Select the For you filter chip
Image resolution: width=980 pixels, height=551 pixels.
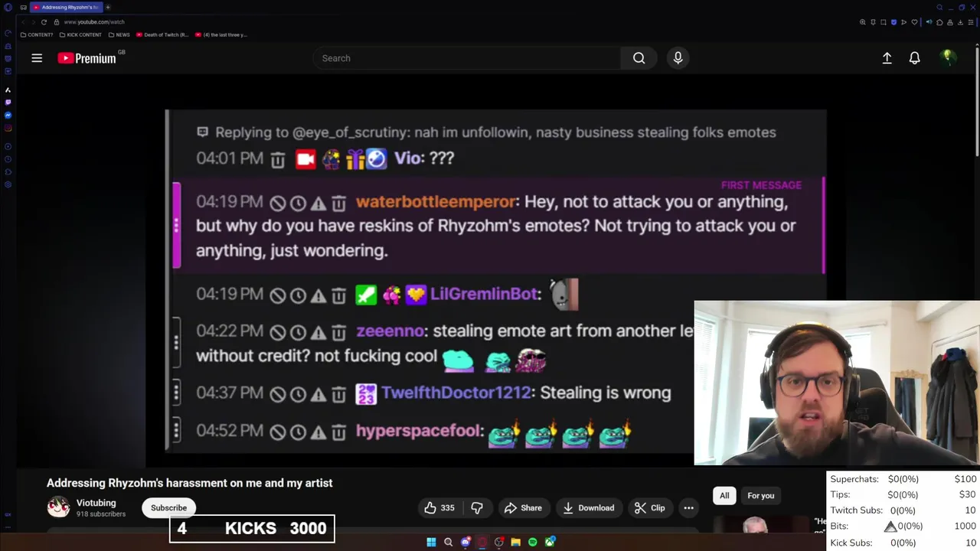tap(760, 496)
